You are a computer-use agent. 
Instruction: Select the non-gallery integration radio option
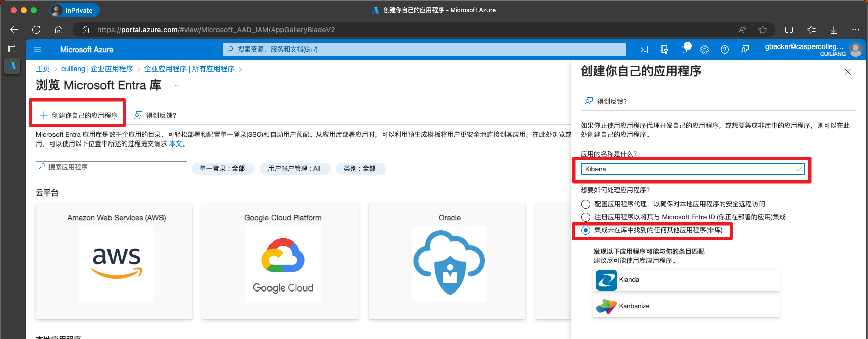click(x=586, y=230)
